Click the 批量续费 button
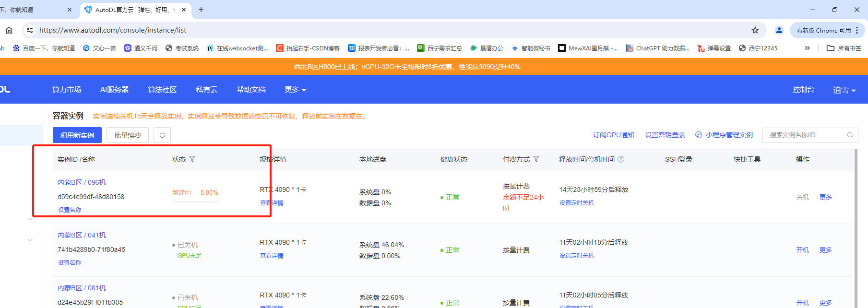The height and width of the screenshot is (308, 868). [x=128, y=135]
